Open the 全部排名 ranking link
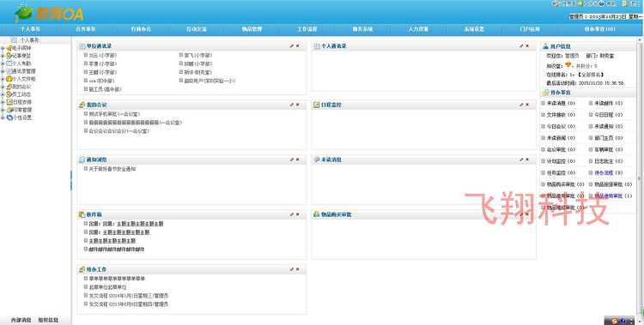This screenshot has width=644, height=325. [x=590, y=75]
